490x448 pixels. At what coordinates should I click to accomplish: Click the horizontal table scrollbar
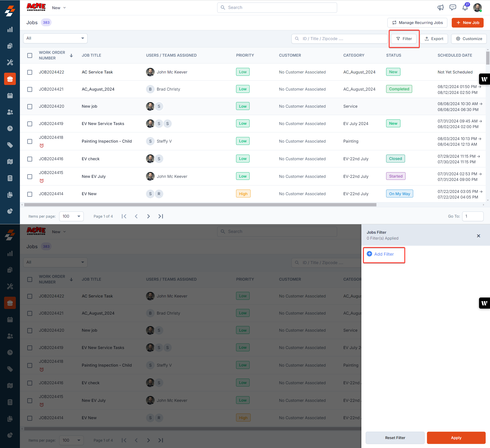[x=200, y=205]
